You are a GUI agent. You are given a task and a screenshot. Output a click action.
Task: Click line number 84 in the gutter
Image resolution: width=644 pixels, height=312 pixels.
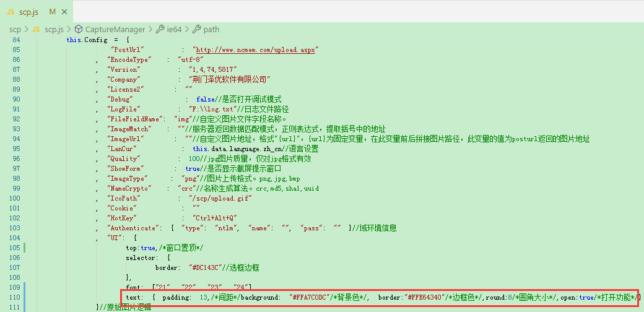pos(15,40)
